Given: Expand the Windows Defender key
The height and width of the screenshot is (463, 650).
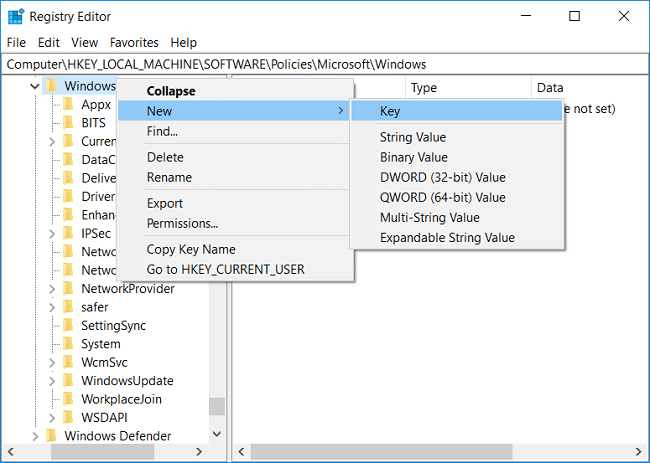Looking at the screenshot, I should (x=35, y=436).
